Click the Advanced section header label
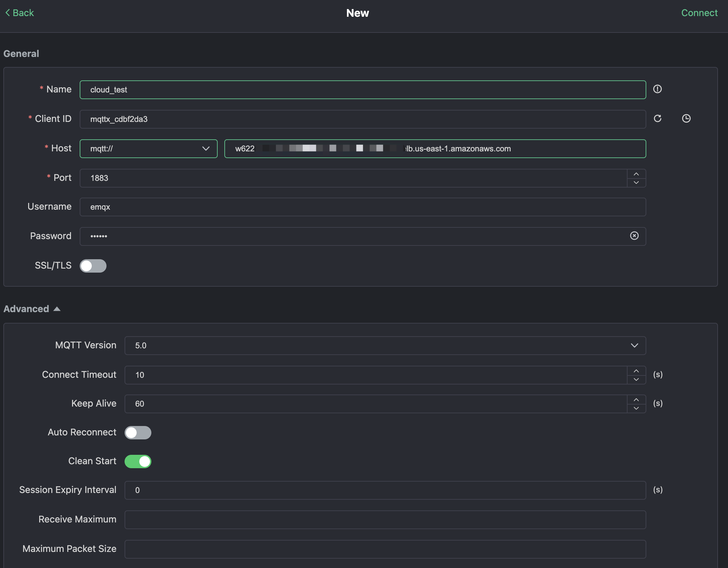 [26, 308]
